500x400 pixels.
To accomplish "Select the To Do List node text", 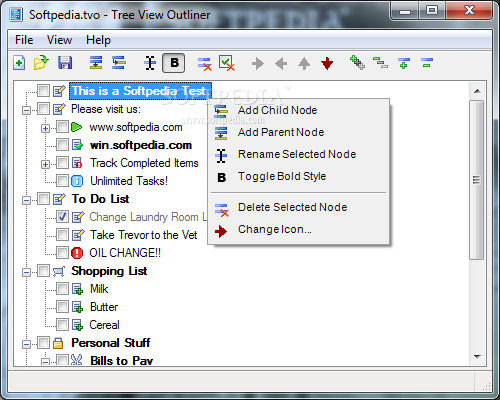I will coord(100,199).
